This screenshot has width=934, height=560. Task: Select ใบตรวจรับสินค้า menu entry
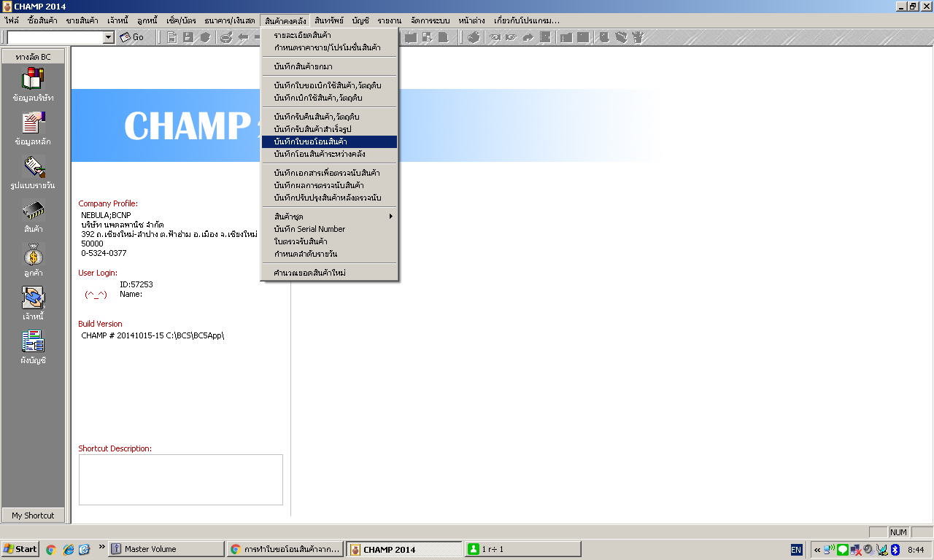[x=330, y=241]
